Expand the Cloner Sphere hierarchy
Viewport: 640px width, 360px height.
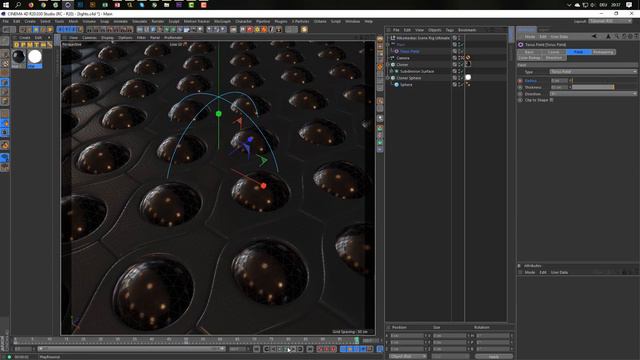tap(389, 78)
